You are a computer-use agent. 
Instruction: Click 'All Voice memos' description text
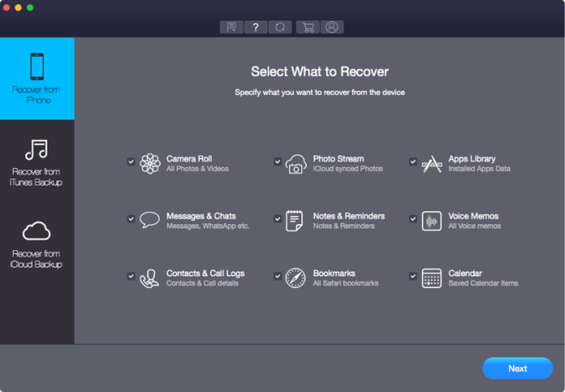[x=475, y=226]
